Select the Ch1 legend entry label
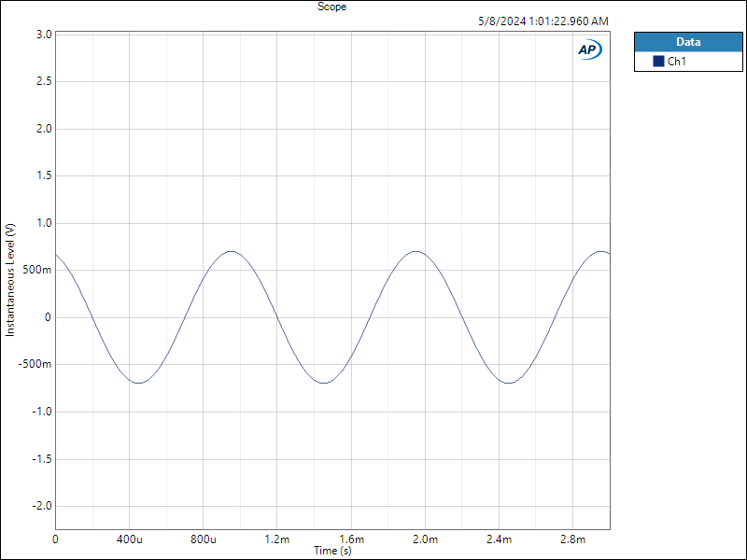The image size is (747, 560). coord(677,61)
